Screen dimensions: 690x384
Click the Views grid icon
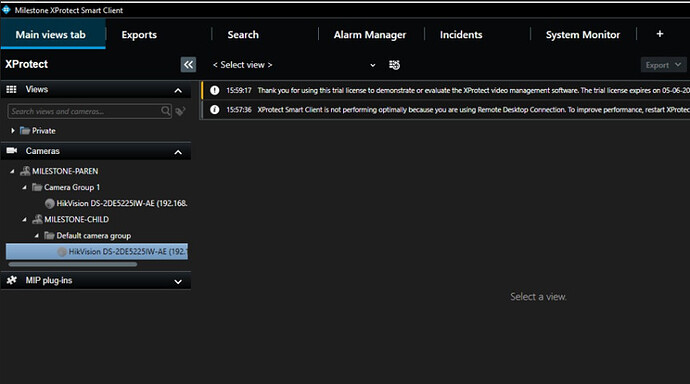11,89
